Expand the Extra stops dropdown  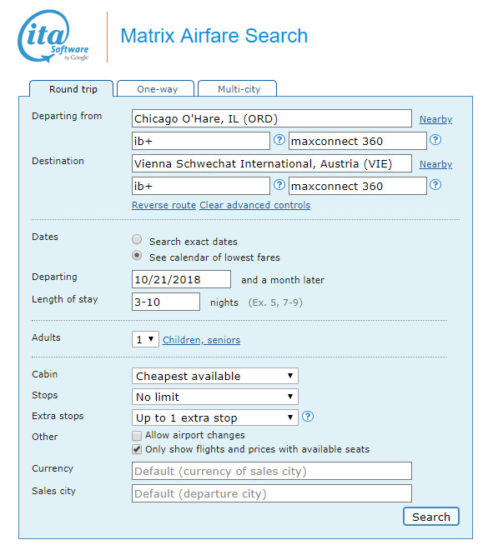(215, 417)
